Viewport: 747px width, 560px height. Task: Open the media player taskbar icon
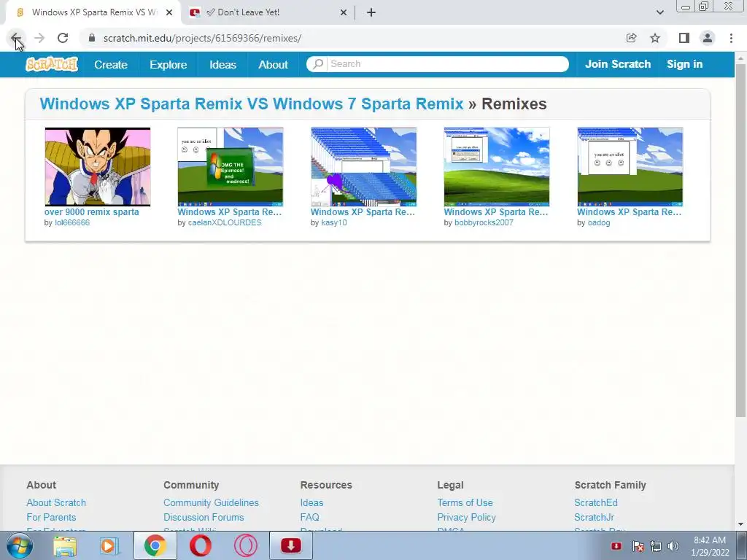(x=109, y=545)
